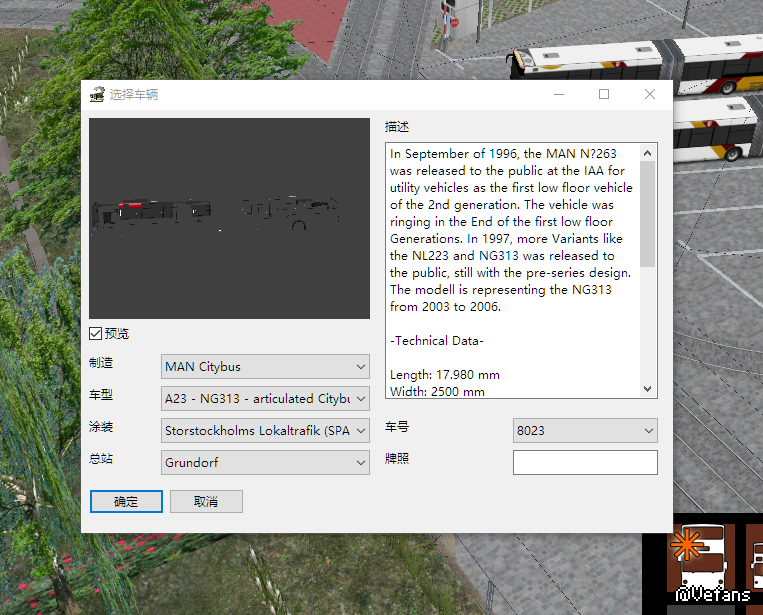Open the 制造 manufacturer dropdown showing MAN Citybus
Viewport: 763px width, 615px height.
265,367
